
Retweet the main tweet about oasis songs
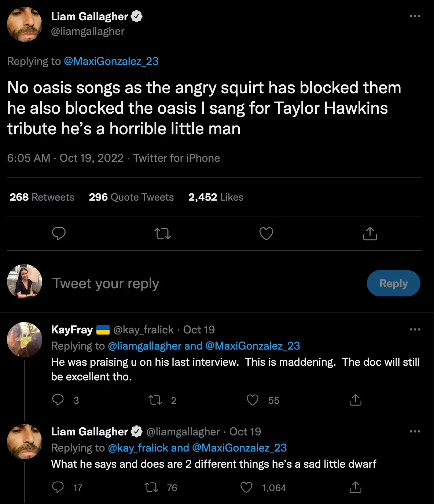point(162,234)
